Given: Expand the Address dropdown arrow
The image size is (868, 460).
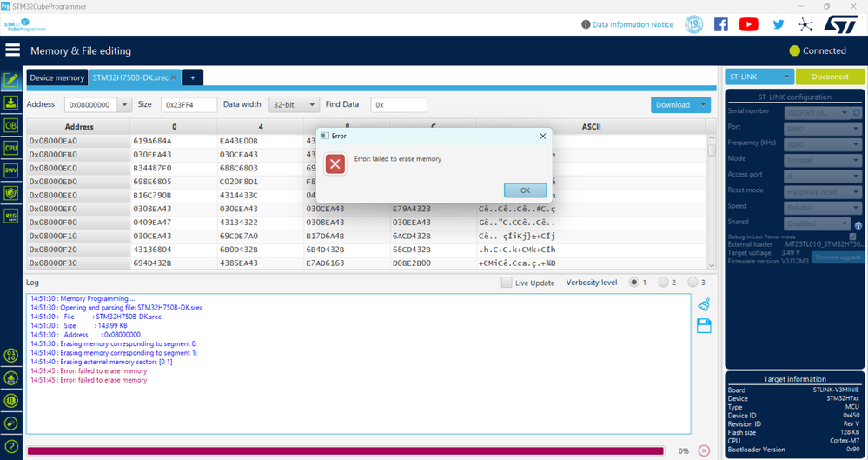Looking at the screenshot, I should click(x=124, y=104).
